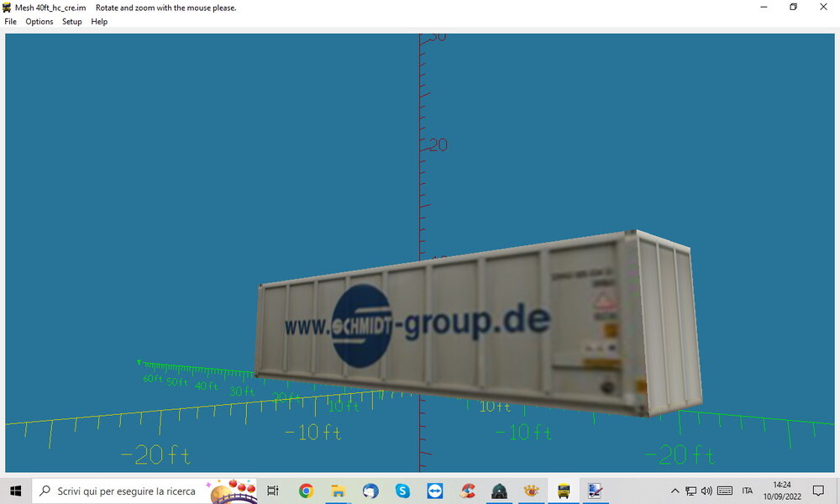Click the mesh viewer app icon in title bar
This screenshot has width=840, height=504.
click(7, 8)
